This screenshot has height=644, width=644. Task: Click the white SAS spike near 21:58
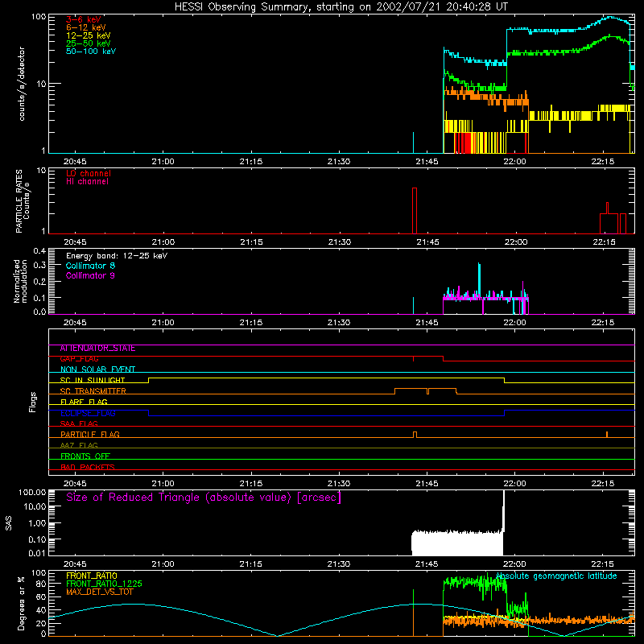point(504,511)
